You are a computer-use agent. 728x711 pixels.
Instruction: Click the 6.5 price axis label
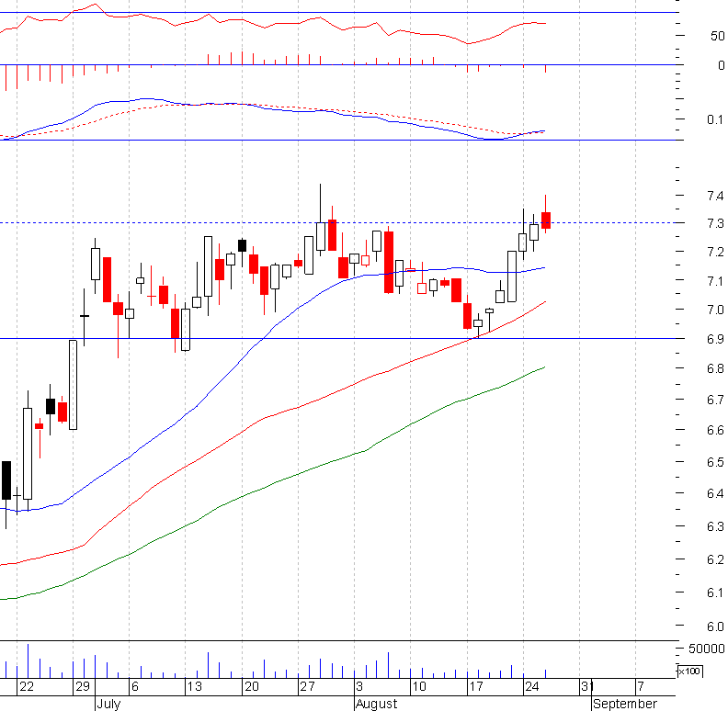click(x=715, y=462)
